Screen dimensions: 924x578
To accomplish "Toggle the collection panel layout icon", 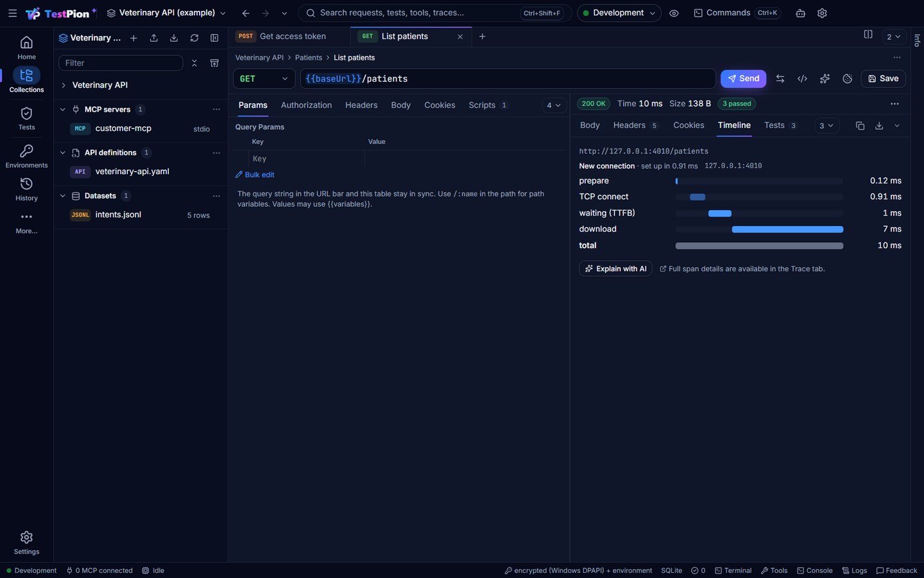I will pyautogui.click(x=214, y=38).
